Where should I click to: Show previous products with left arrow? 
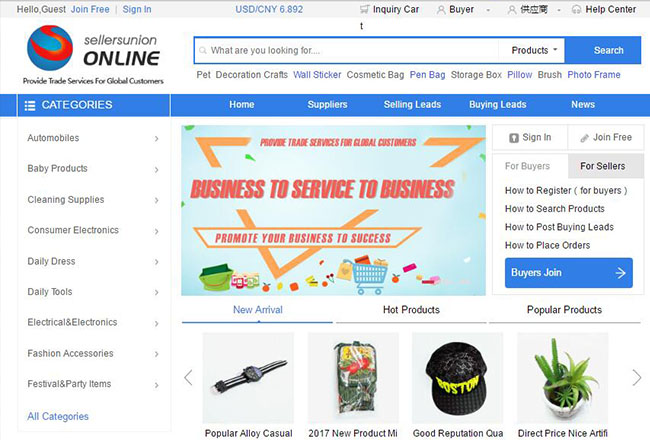pyautogui.click(x=188, y=377)
